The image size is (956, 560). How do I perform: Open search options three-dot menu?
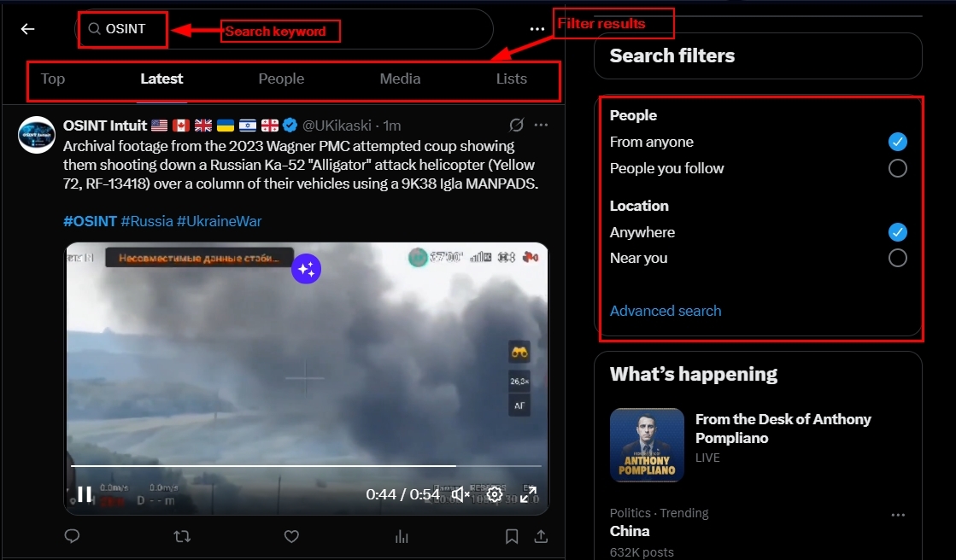[537, 29]
